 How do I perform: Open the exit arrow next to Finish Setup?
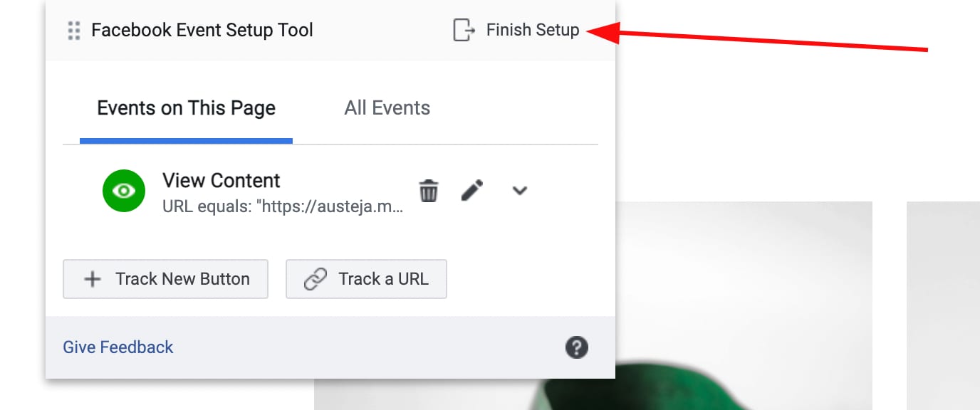[x=464, y=30]
